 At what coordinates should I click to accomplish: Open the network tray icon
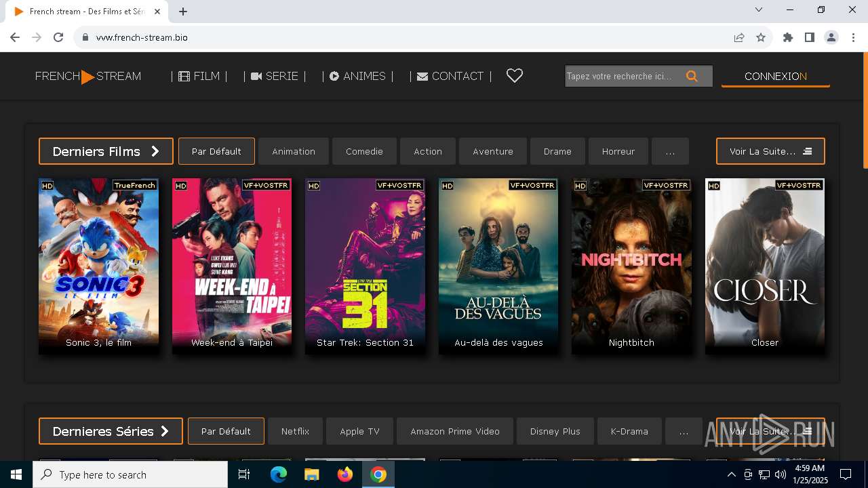tap(764, 474)
